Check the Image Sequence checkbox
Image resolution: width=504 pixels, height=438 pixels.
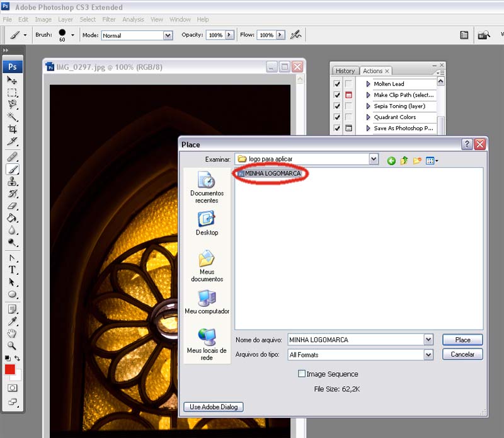(302, 374)
